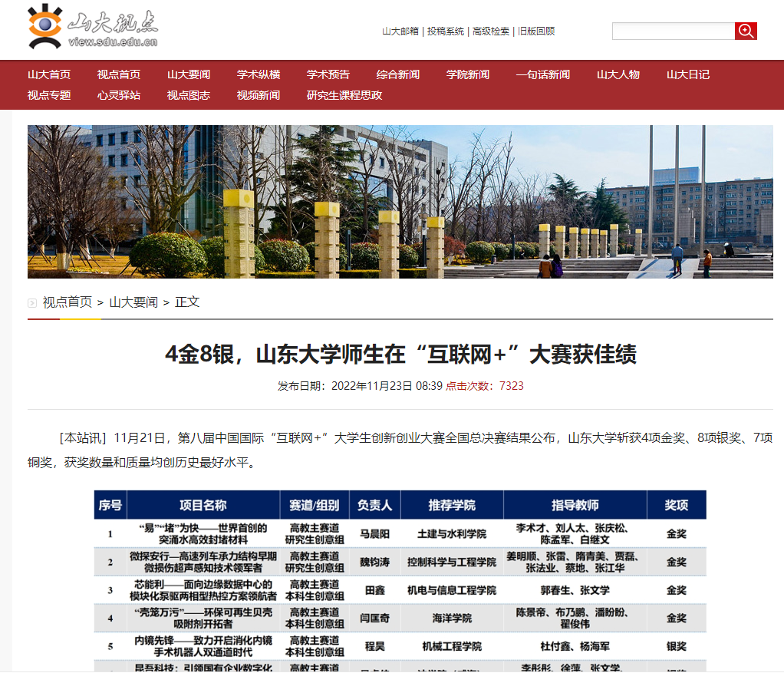
Task: Click the cell 马晨阳
Action: coord(374,534)
